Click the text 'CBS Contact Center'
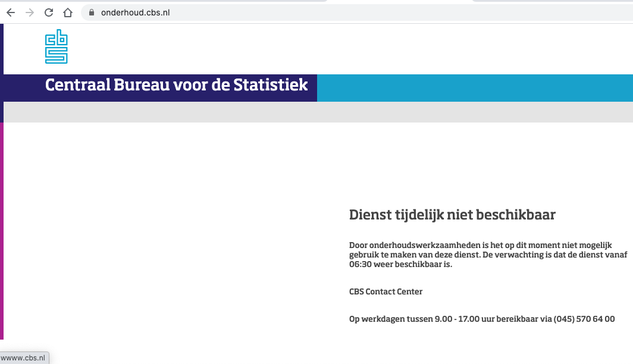The width and height of the screenshot is (633, 364). click(386, 291)
